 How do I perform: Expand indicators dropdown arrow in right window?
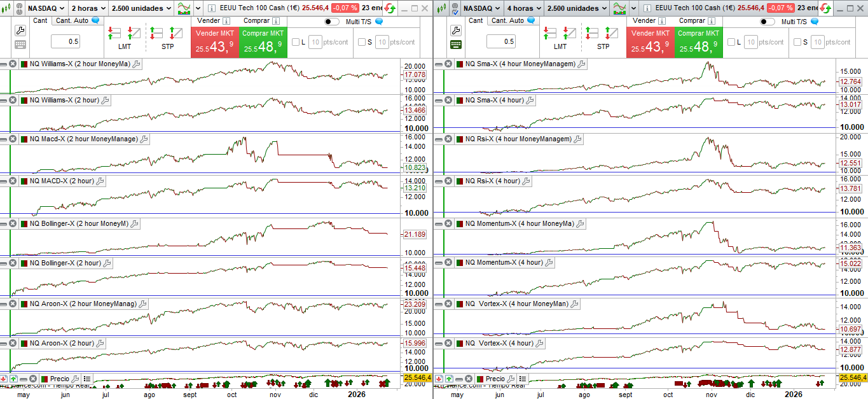(x=633, y=8)
